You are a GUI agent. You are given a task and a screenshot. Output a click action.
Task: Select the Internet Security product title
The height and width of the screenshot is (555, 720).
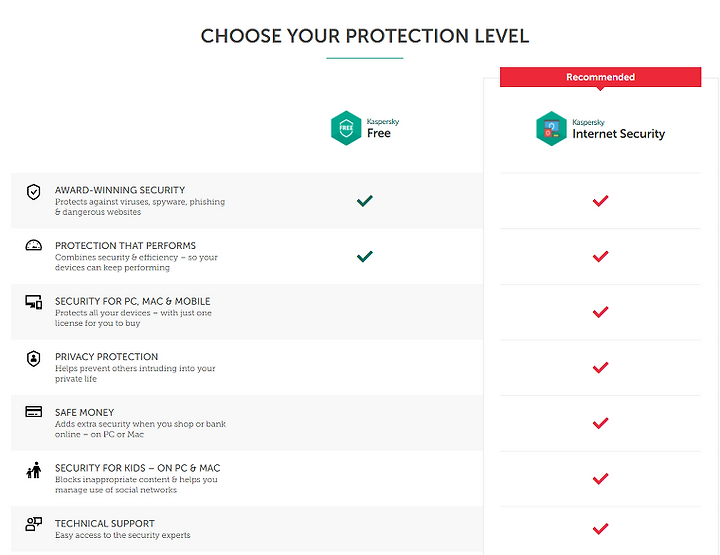(x=618, y=134)
